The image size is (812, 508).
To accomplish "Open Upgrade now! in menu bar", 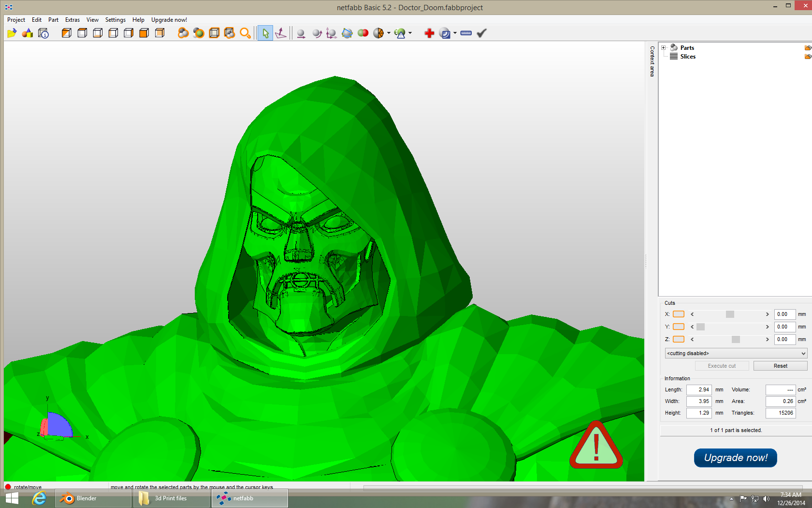I will click(169, 20).
